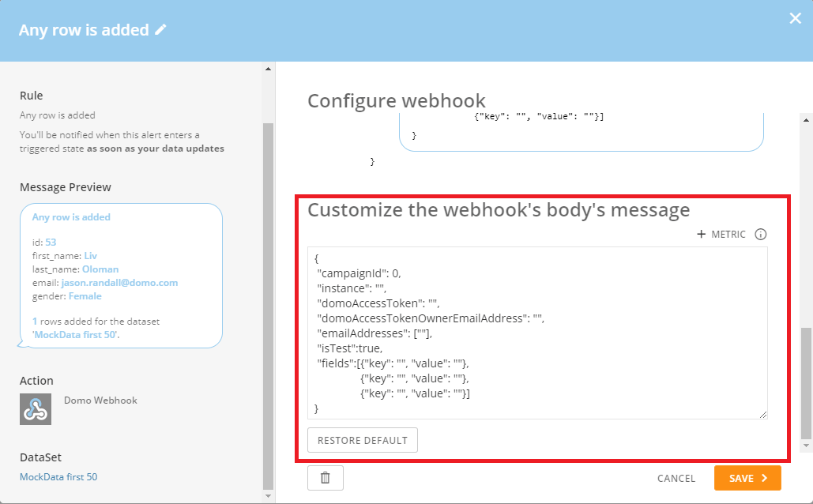Click inside the webhook body message textarea
This screenshot has height=504, width=813.
click(x=537, y=333)
